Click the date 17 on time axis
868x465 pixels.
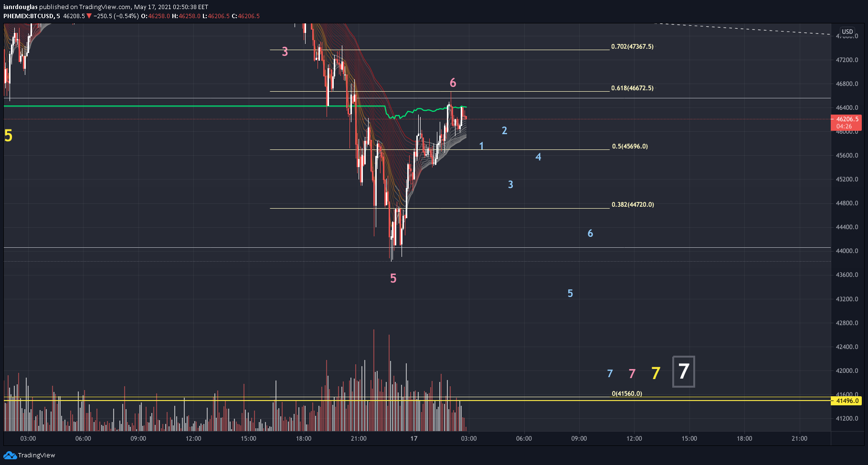click(x=413, y=439)
